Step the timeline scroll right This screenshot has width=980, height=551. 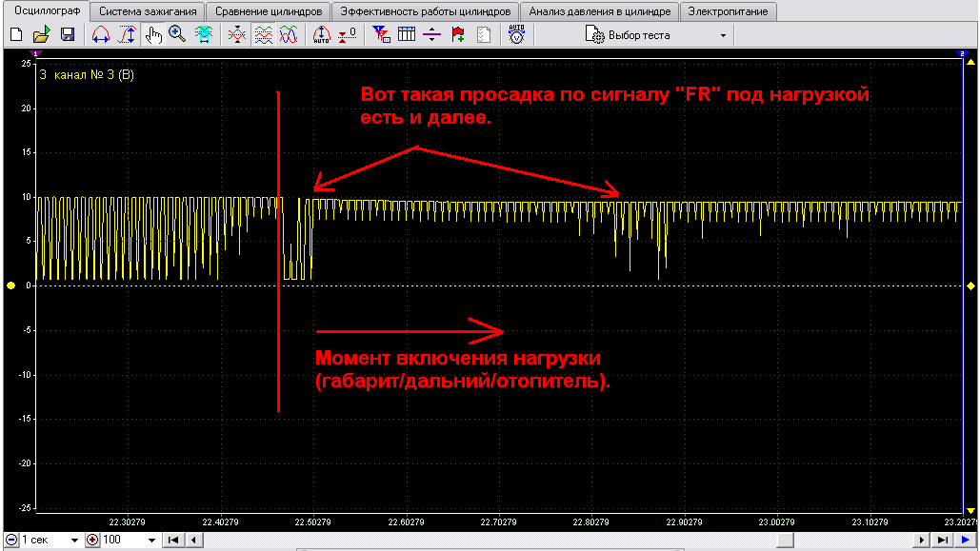click(921, 540)
